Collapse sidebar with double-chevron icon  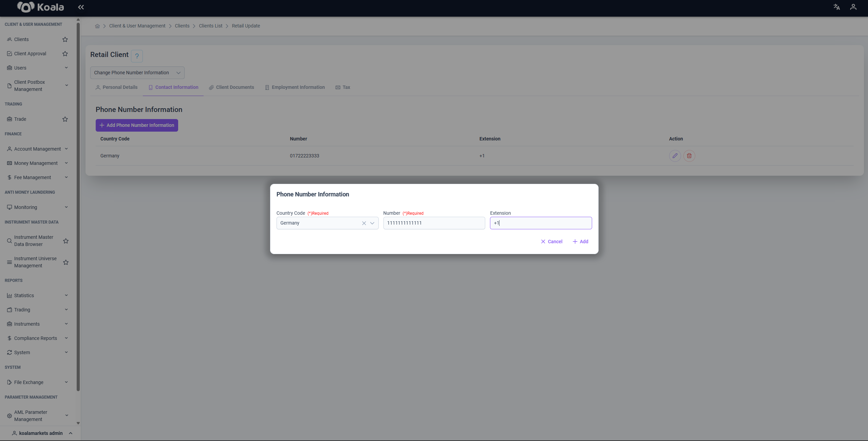point(81,7)
